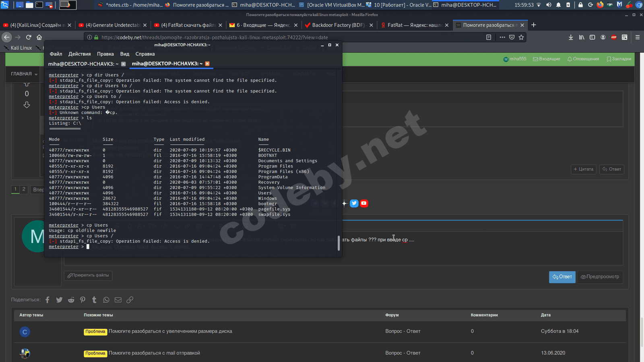
Task: Copy the thread link using the chain icon
Action: pyautogui.click(x=130, y=300)
